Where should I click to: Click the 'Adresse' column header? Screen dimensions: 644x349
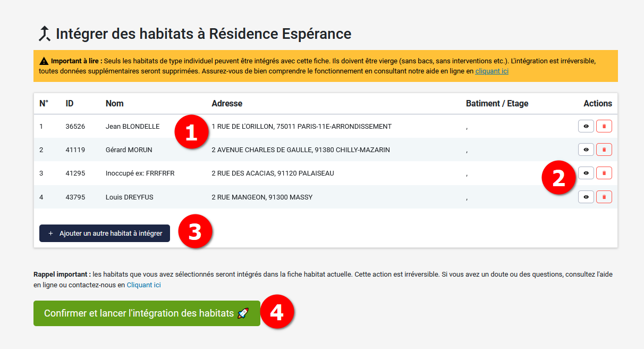(227, 103)
